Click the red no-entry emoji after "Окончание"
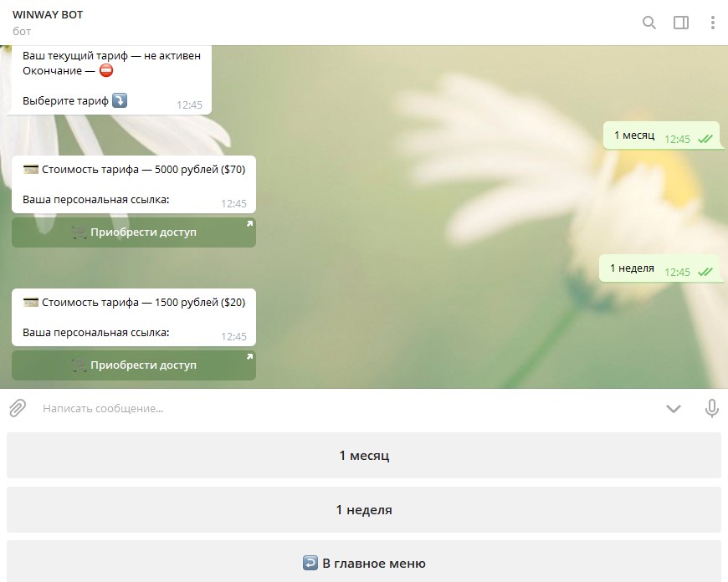728x582 pixels. pos(106,71)
